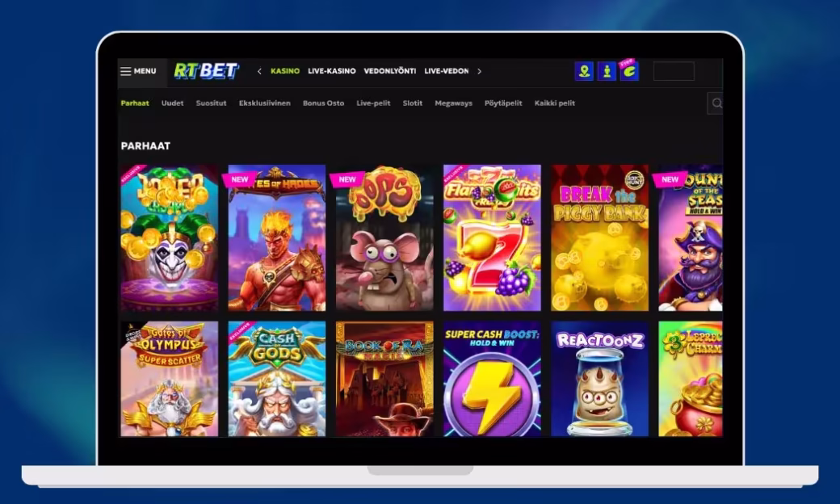The image size is (840, 504).
Task: Click the RTBET logo
Action: pos(206,71)
